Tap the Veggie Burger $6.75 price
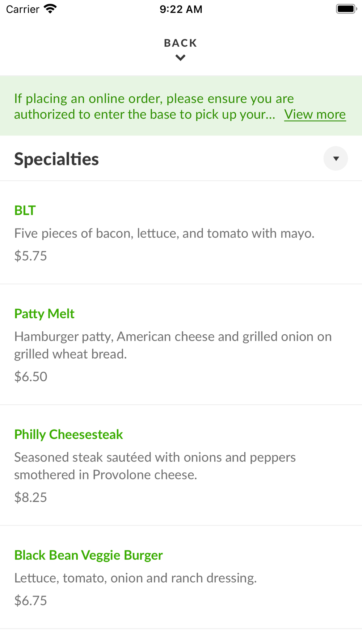This screenshot has height=644, width=362. pyautogui.click(x=31, y=601)
